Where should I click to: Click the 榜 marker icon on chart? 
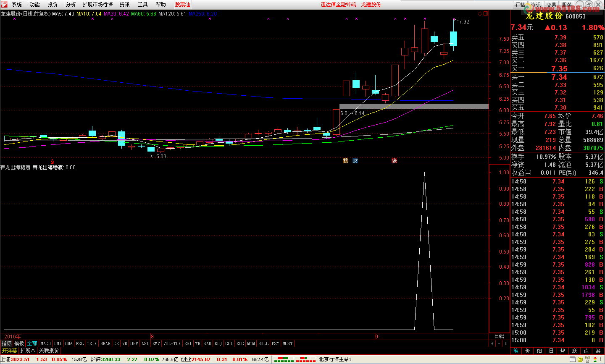pos(346,161)
